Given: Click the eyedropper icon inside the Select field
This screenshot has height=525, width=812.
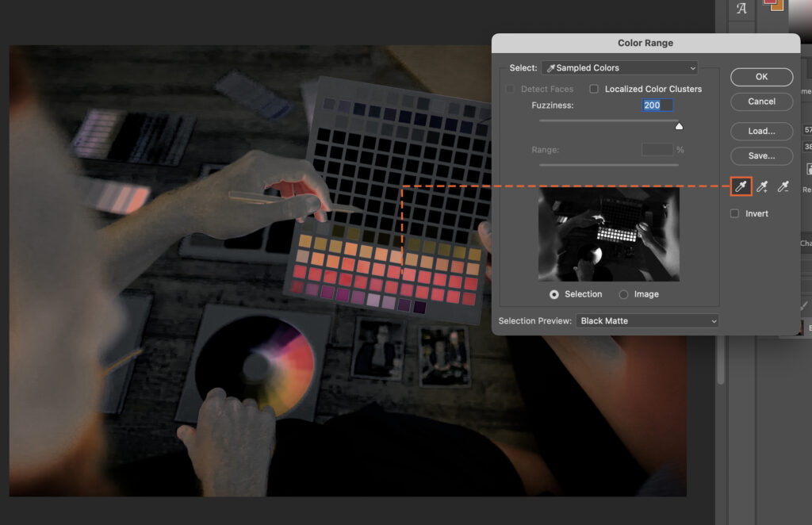Looking at the screenshot, I should (x=552, y=67).
